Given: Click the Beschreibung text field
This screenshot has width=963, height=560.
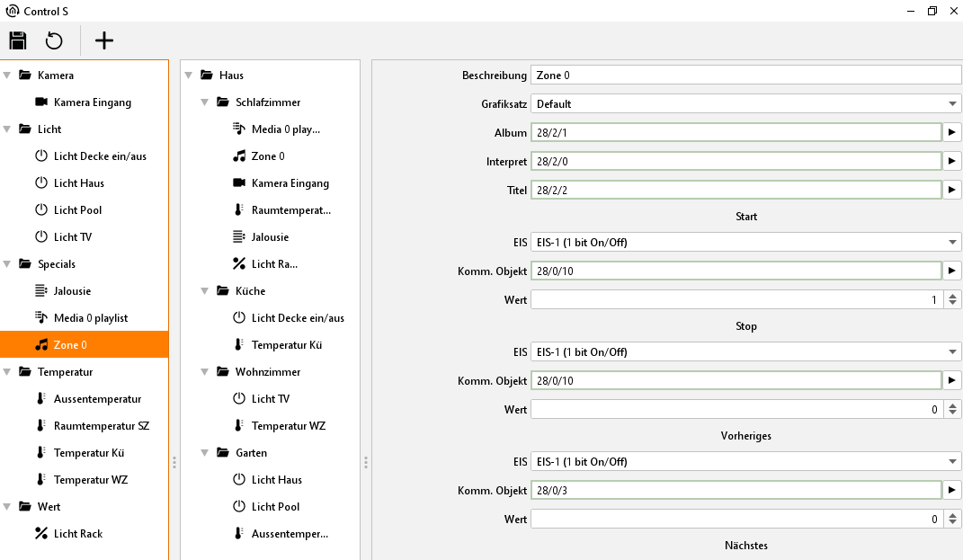Looking at the screenshot, I should coord(745,76).
